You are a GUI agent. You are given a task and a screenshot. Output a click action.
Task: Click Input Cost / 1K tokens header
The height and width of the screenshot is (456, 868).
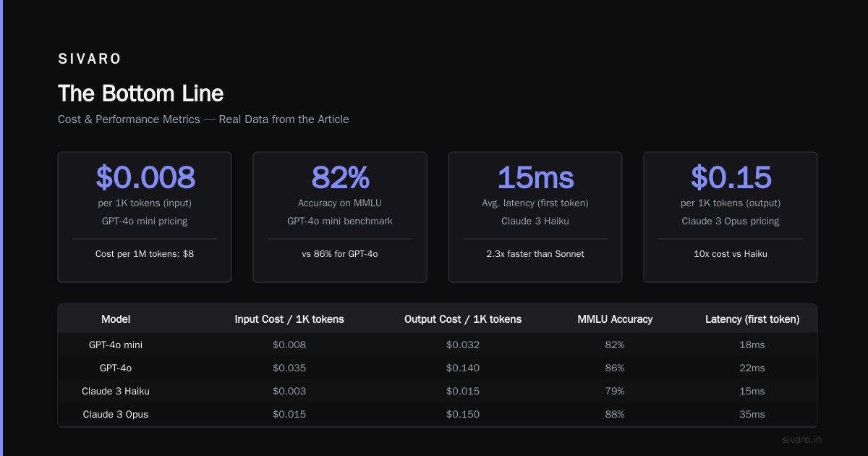pos(289,319)
